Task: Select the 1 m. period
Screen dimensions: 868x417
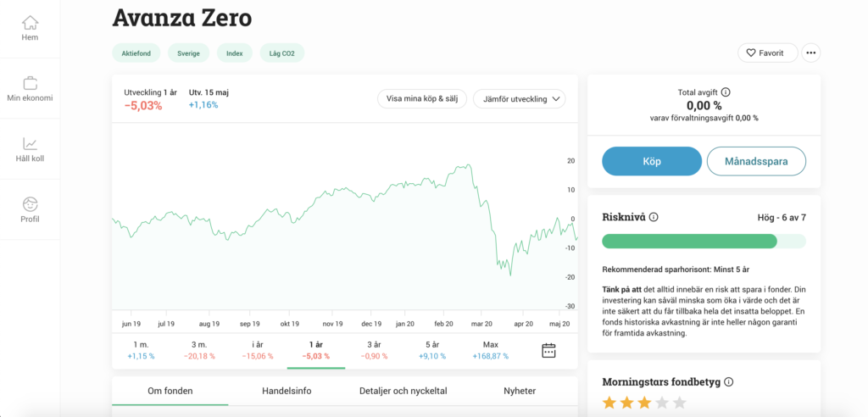Action: 142,351
